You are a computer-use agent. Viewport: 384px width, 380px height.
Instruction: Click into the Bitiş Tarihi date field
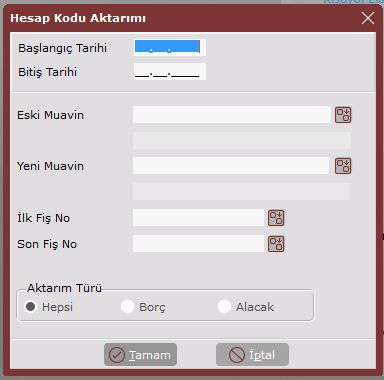(170, 72)
